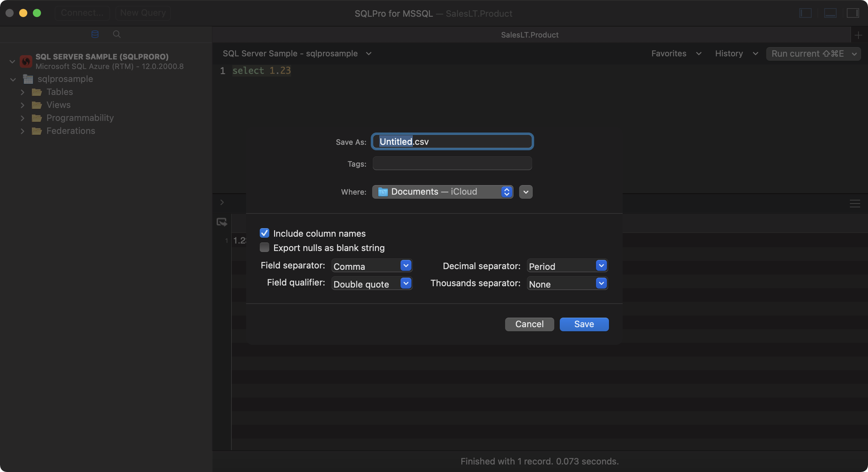The image size is (868, 472).
Task: Open a new query tab with plus icon
Action: (858, 34)
